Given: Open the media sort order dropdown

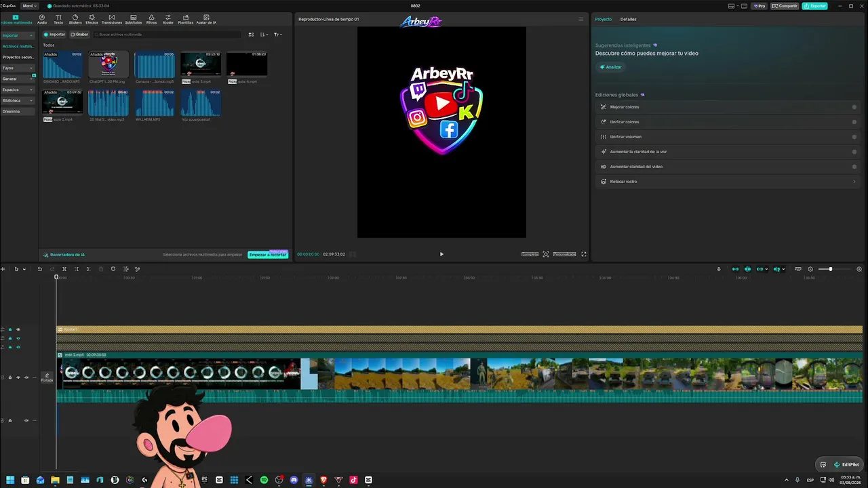Looking at the screenshot, I should coord(264,35).
